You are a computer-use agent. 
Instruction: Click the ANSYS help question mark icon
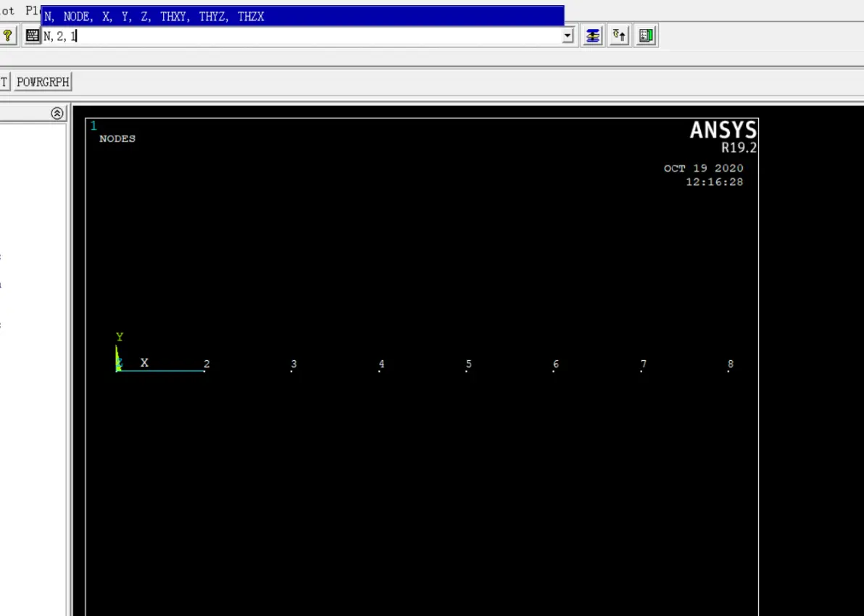click(x=7, y=36)
